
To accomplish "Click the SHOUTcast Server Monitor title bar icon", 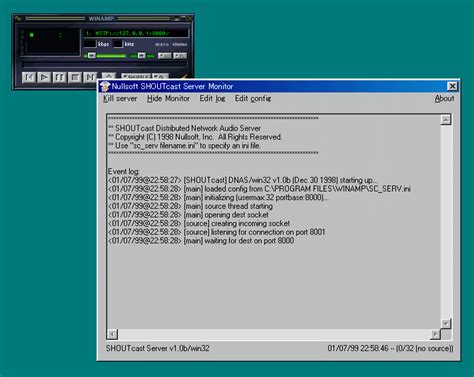I will click(105, 86).
